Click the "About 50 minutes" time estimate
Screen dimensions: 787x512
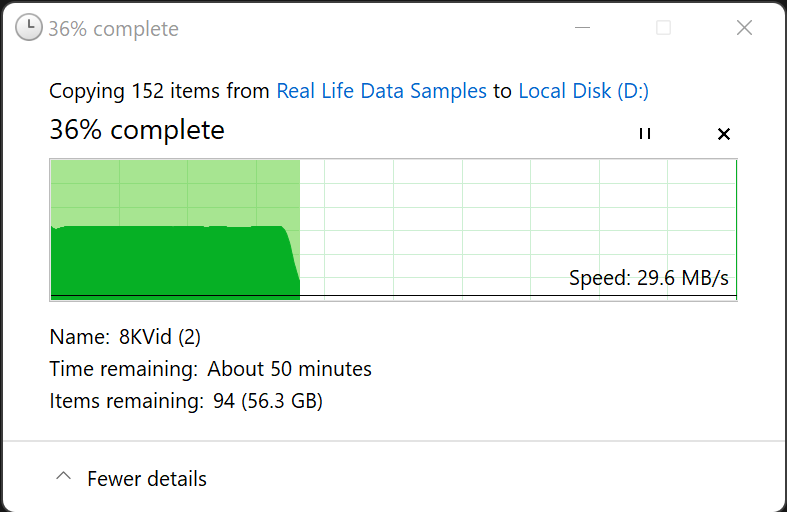click(x=289, y=369)
